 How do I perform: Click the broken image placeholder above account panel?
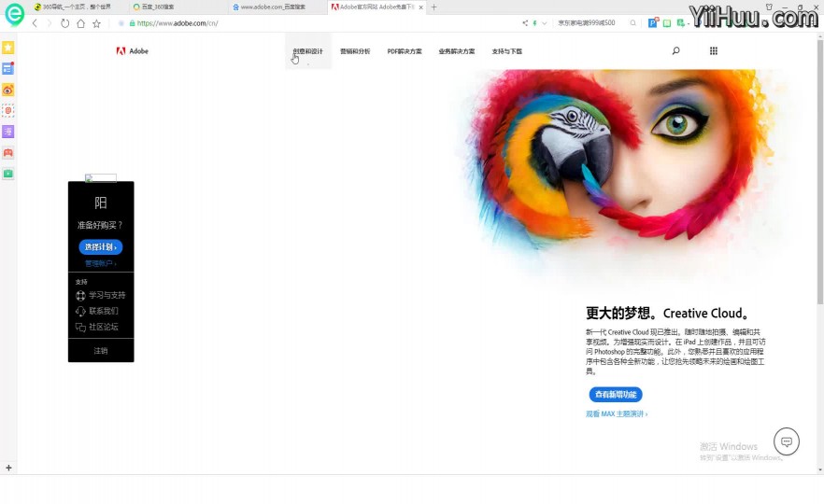pyautogui.click(x=100, y=178)
